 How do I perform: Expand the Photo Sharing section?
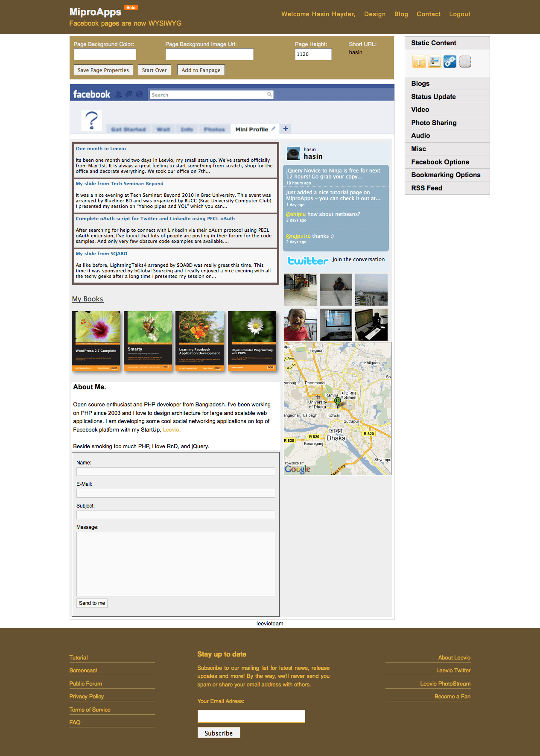pos(447,123)
